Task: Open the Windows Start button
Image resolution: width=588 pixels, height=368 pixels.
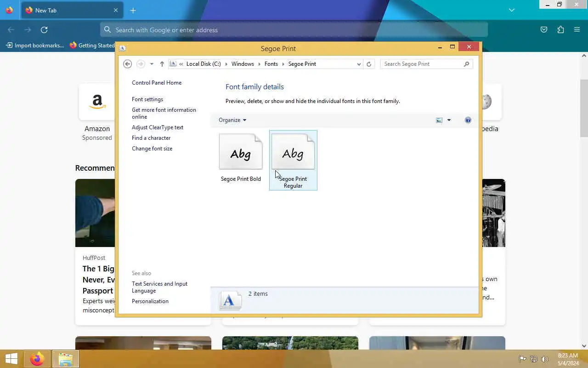Action: pyautogui.click(x=11, y=359)
